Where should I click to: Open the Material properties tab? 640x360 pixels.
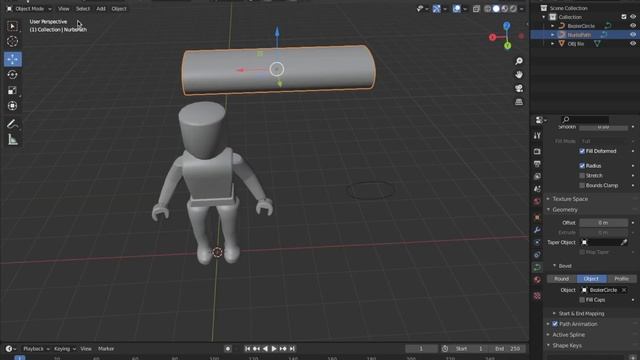[537, 280]
